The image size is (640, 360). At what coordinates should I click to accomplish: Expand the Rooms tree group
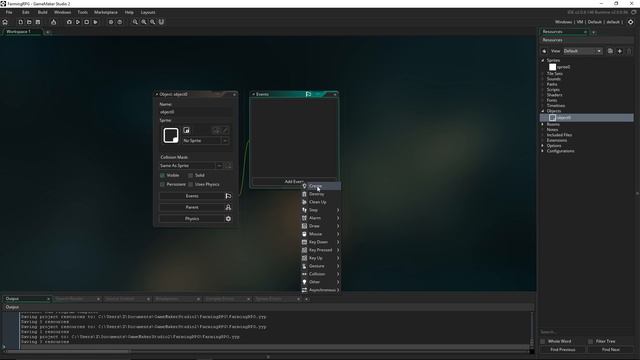click(543, 124)
